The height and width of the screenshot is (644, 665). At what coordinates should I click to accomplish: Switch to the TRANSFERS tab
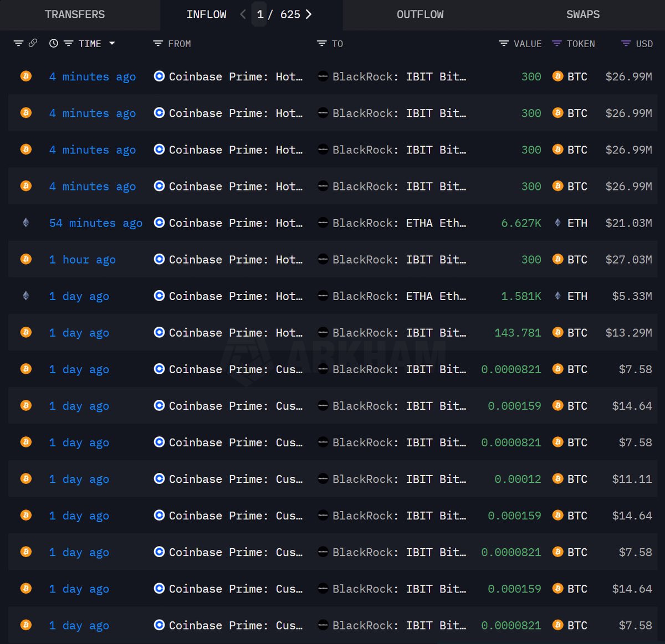click(x=75, y=15)
